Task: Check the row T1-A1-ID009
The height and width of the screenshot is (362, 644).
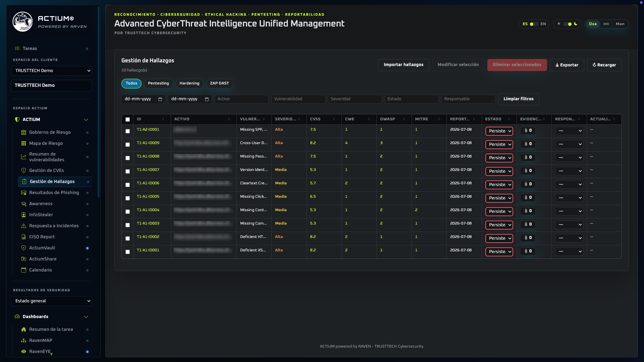Action: pos(127,145)
